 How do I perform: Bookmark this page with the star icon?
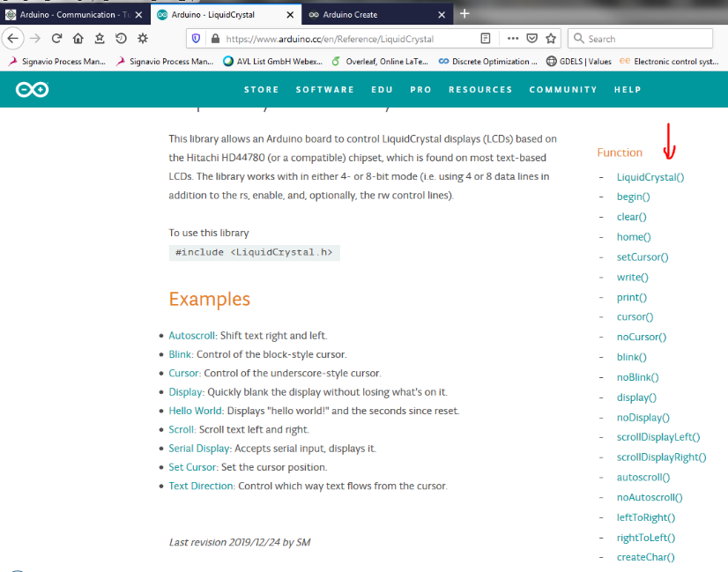(x=552, y=39)
